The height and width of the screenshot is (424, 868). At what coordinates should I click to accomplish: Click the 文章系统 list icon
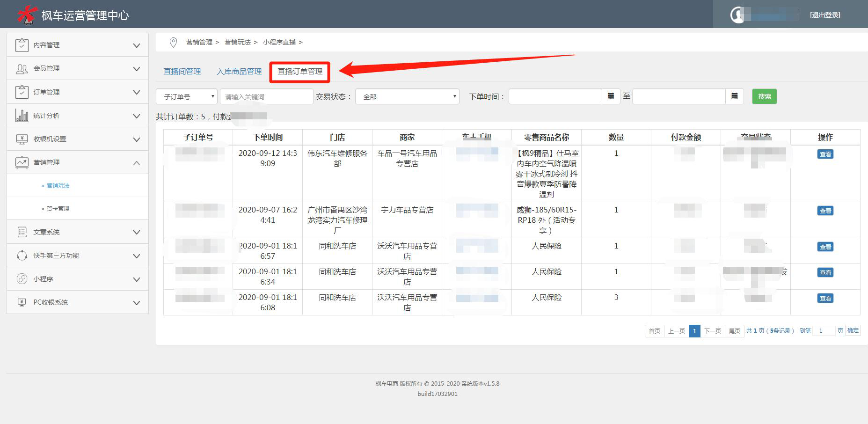coord(22,232)
